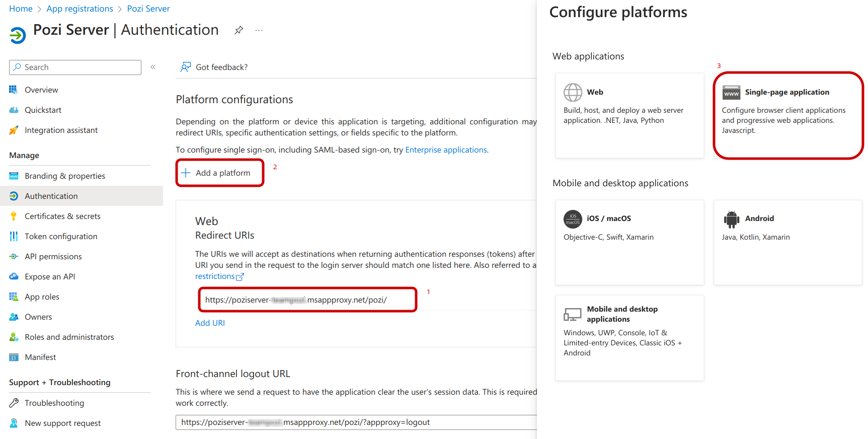Screen dimensions: 868x439
Task: Open the Enterprise applications link
Action: (446, 150)
